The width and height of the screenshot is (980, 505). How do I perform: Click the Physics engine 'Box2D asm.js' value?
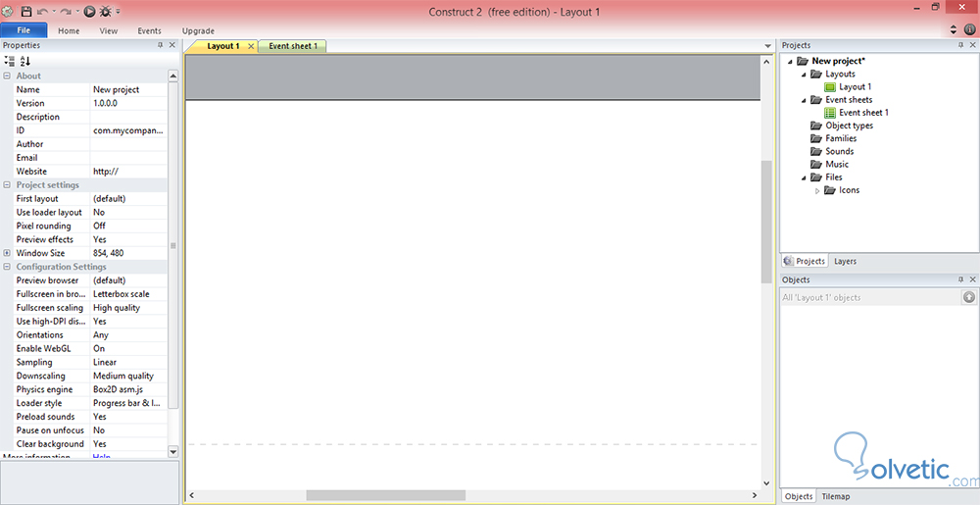point(128,389)
